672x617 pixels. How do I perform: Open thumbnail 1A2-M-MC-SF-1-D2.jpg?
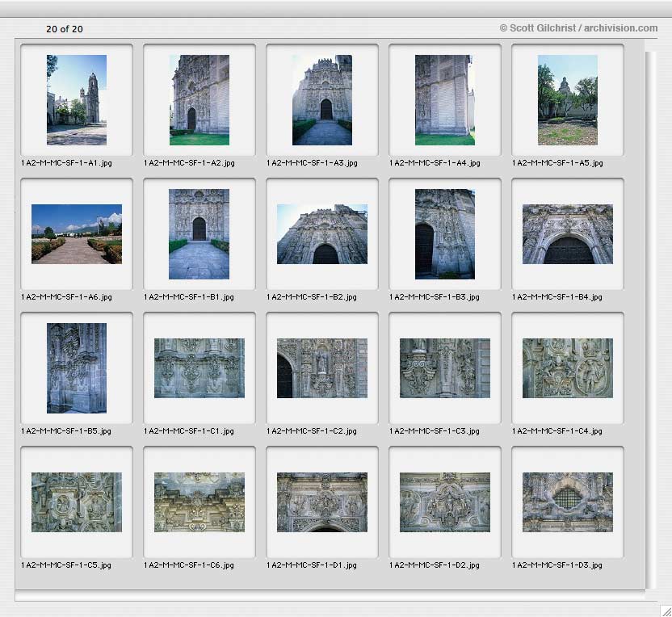(x=445, y=502)
